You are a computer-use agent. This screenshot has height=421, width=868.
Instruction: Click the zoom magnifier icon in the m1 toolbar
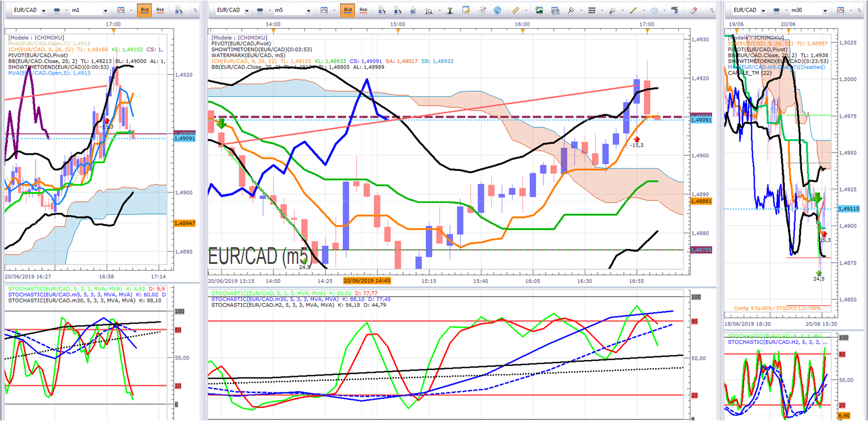tap(178, 10)
